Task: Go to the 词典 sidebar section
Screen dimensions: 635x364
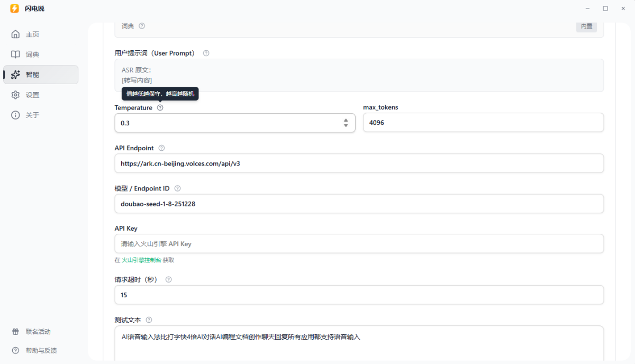Action: [x=32, y=54]
